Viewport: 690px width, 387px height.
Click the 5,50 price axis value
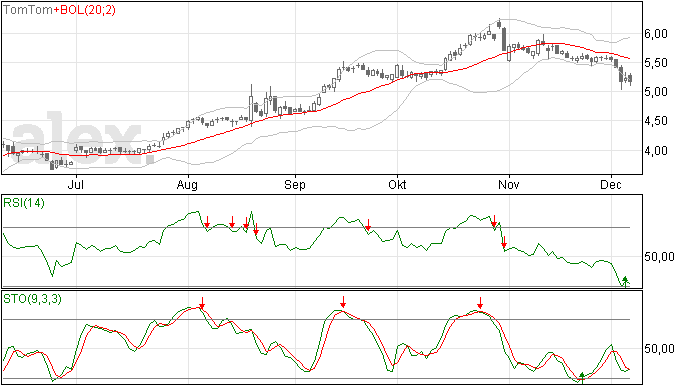(x=656, y=63)
